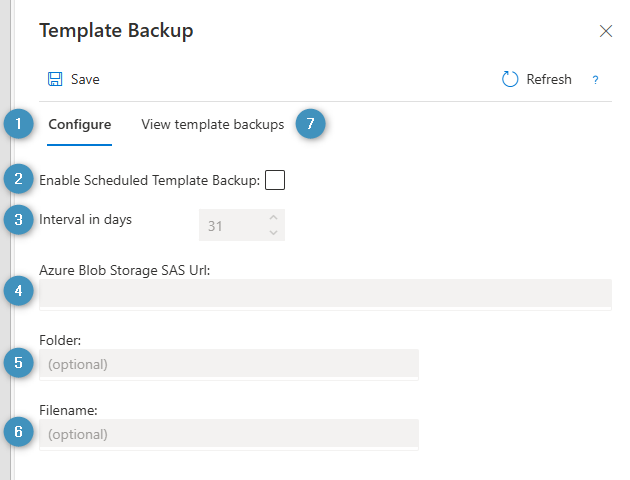Enable Scheduled Template Backup checkbox
This screenshot has height=480, width=630.
point(275,180)
